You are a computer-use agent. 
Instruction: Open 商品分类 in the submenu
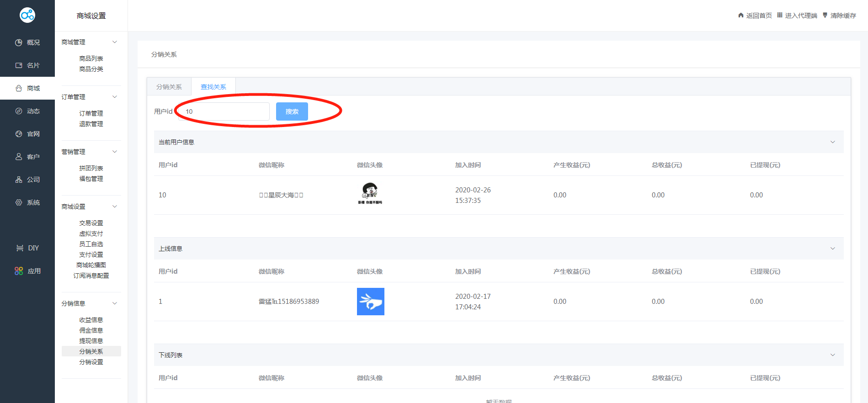[91, 69]
